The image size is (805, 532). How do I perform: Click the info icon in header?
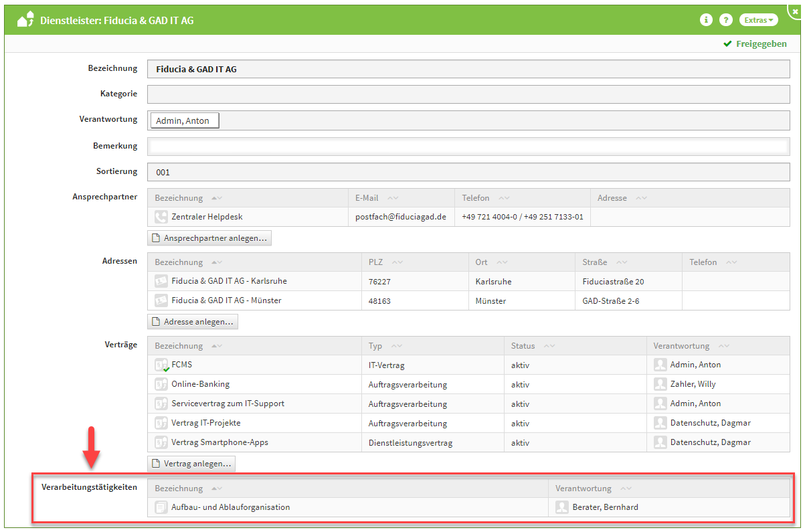705,20
